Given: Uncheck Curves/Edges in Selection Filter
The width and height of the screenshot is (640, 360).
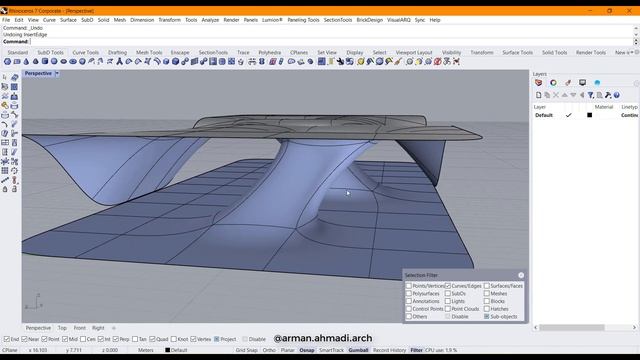Looking at the screenshot, I should tap(448, 286).
